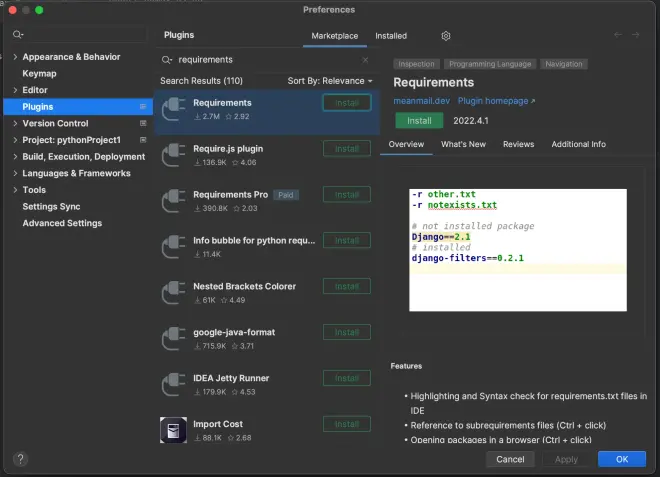This screenshot has width=660, height=477.
Task: Expand the Editor section
Action: point(15,90)
